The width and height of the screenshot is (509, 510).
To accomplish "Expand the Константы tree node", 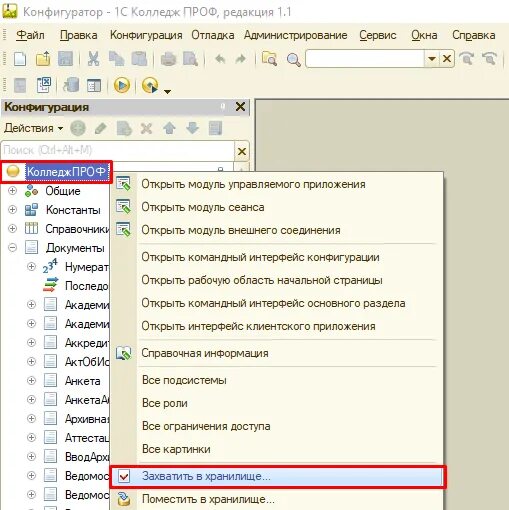I will tap(12, 209).
